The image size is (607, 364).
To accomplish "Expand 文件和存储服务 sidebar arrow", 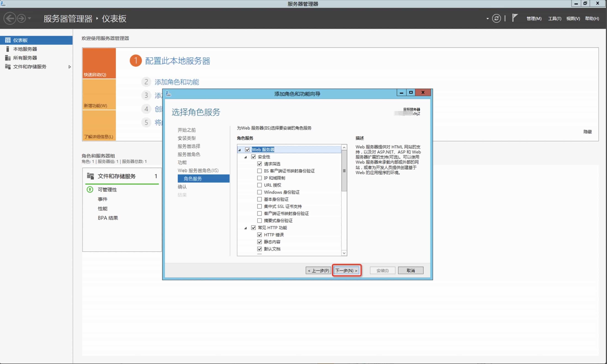I will (x=69, y=67).
